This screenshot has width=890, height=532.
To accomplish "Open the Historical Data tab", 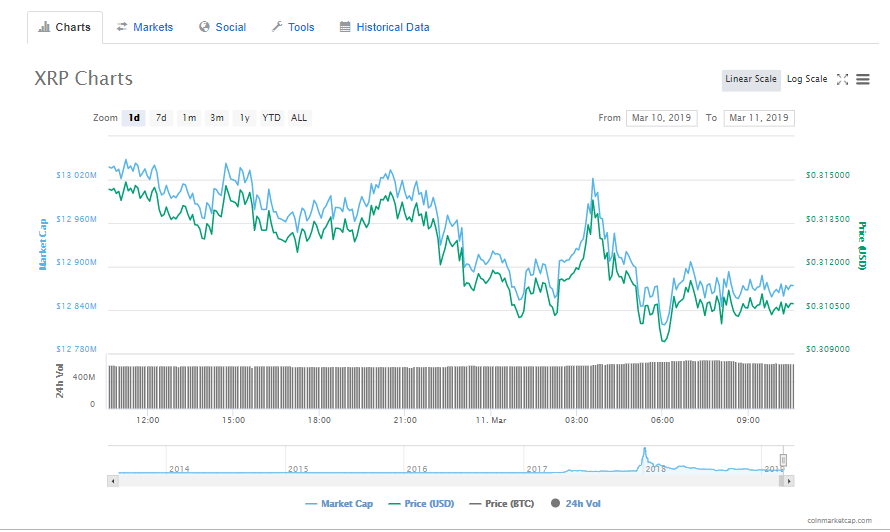I will click(x=384, y=27).
